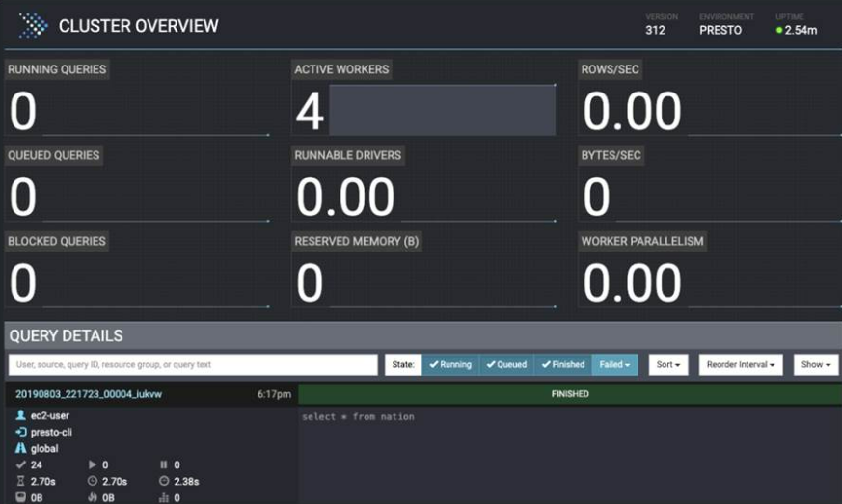Click the ec2-user username text
The width and height of the screenshot is (842, 504).
(50, 415)
